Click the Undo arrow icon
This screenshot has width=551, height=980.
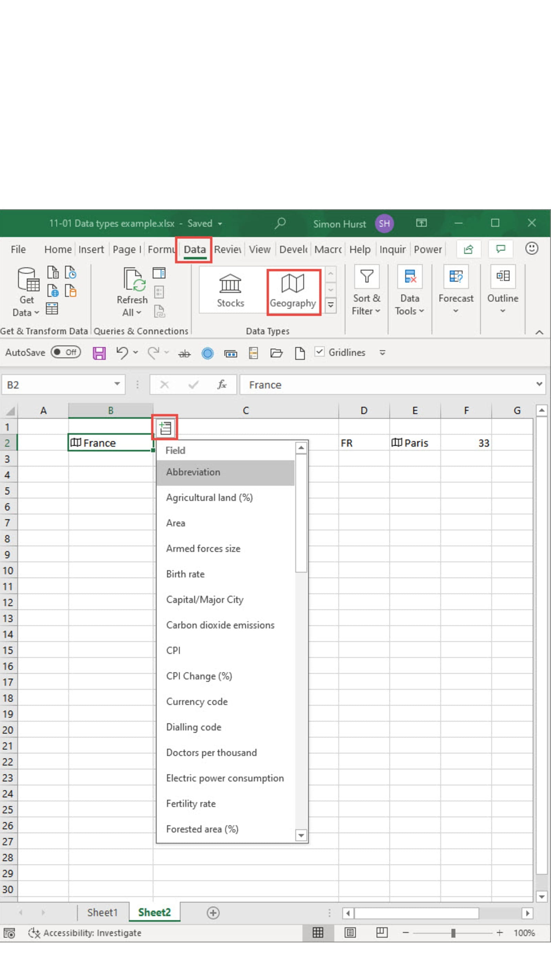[122, 353]
